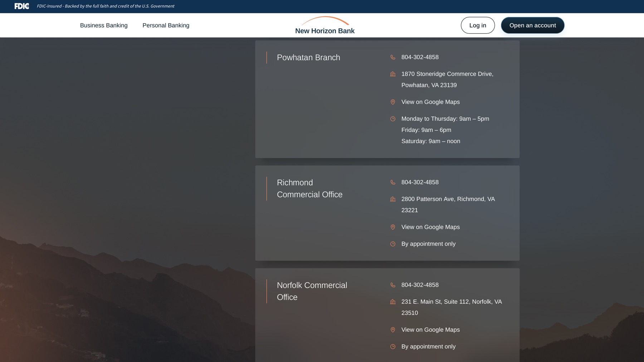This screenshot has height=362, width=644.
Task: Click the phone icon in Norfolk Commercial Office card
Action: [x=393, y=285]
